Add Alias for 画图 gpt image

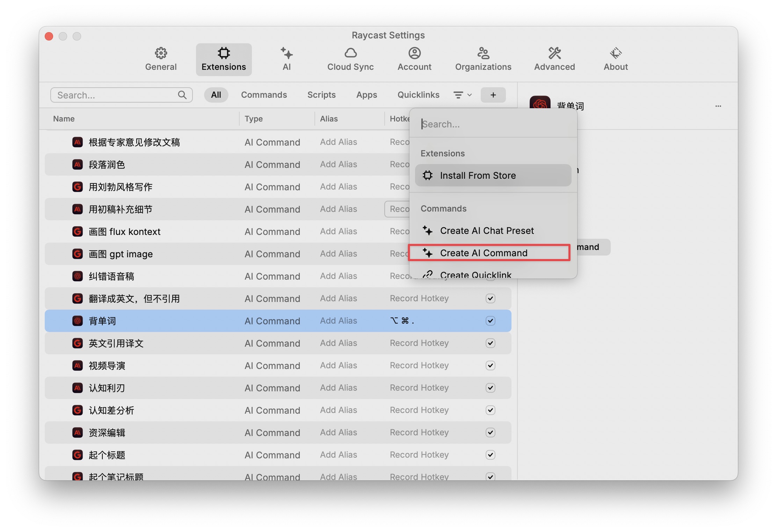coord(339,254)
